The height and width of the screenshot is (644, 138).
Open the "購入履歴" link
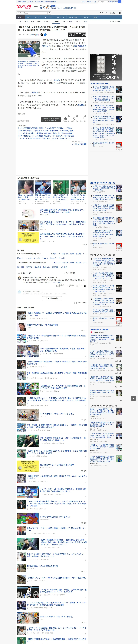112,13
